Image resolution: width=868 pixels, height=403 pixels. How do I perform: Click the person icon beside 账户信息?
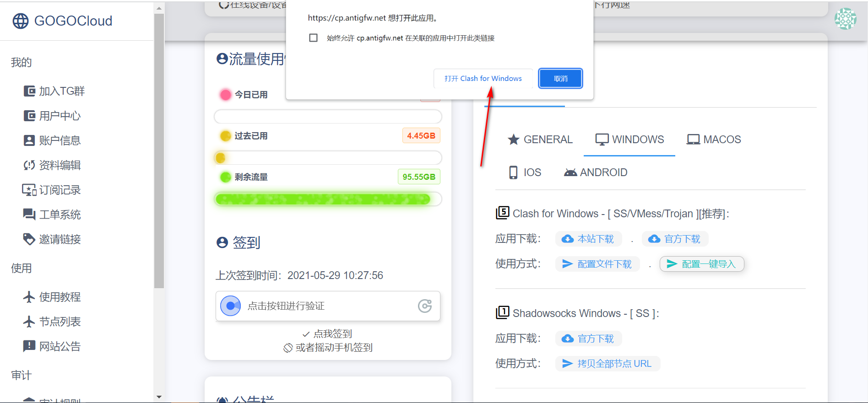pos(29,140)
